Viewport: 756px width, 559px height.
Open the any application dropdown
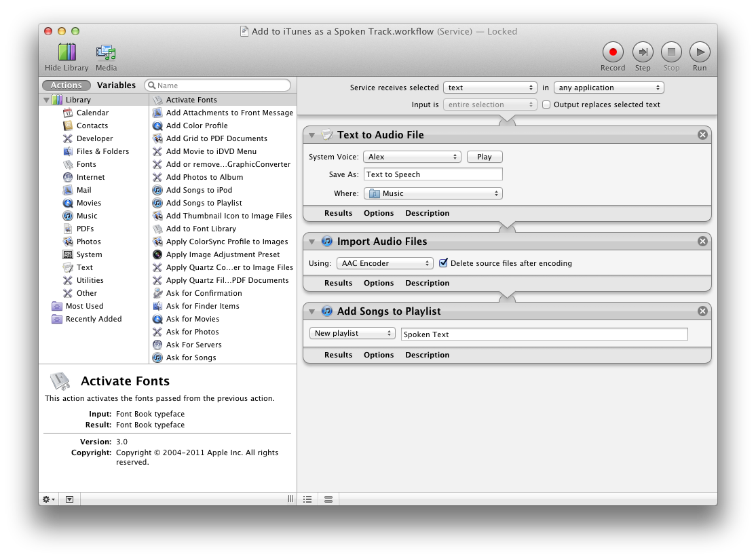[x=609, y=88]
